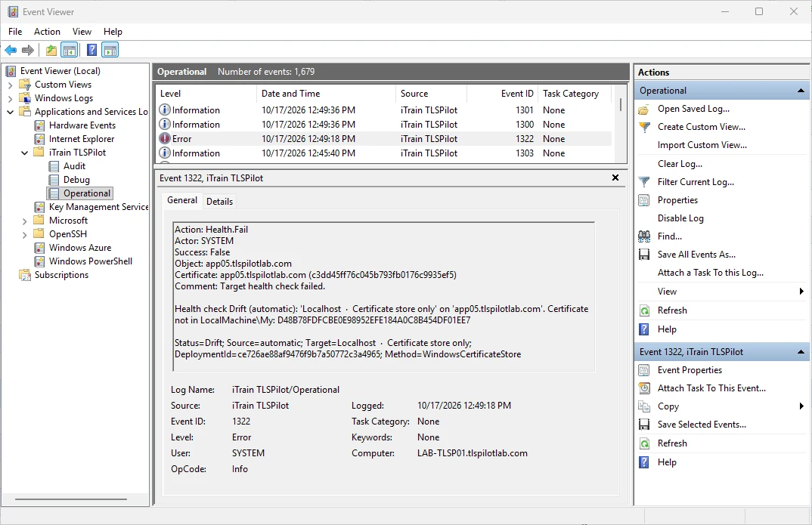
Task: Click the console tree horizontal scrollbar
Action: click(x=71, y=499)
